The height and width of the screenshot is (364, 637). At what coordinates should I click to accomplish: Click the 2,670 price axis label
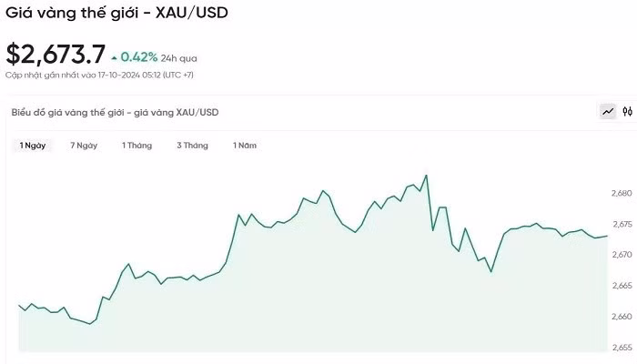(x=622, y=256)
